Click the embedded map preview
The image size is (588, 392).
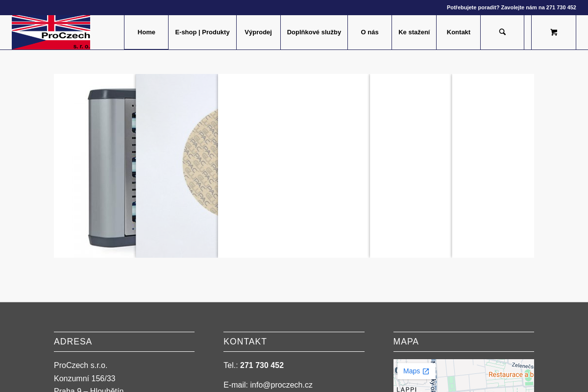click(464, 376)
